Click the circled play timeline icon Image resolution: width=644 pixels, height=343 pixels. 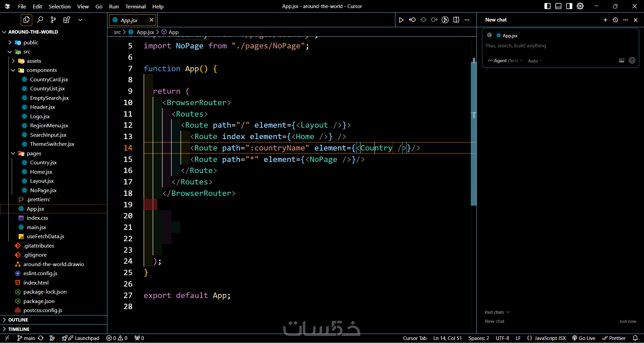click(x=445, y=20)
